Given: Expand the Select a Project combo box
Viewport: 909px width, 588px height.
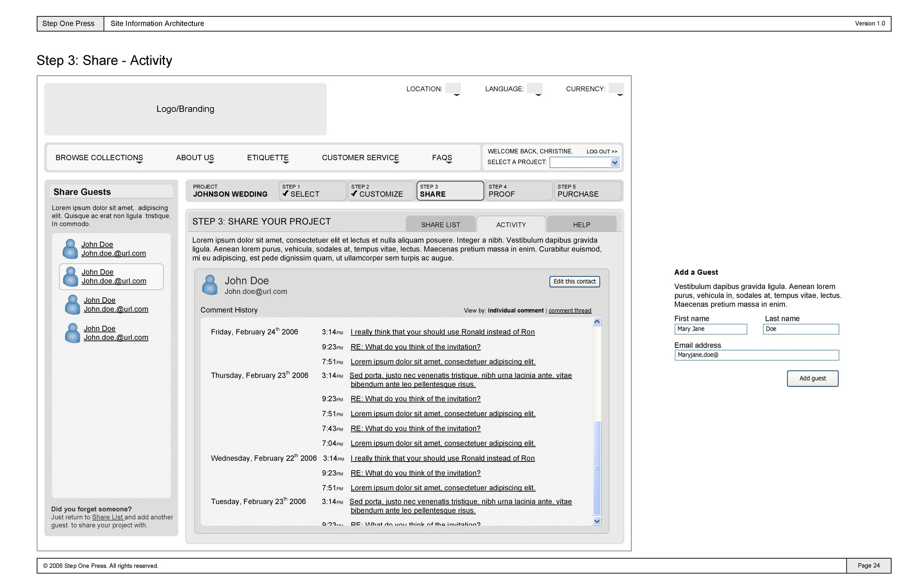Looking at the screenshot, I should point(614,163).
